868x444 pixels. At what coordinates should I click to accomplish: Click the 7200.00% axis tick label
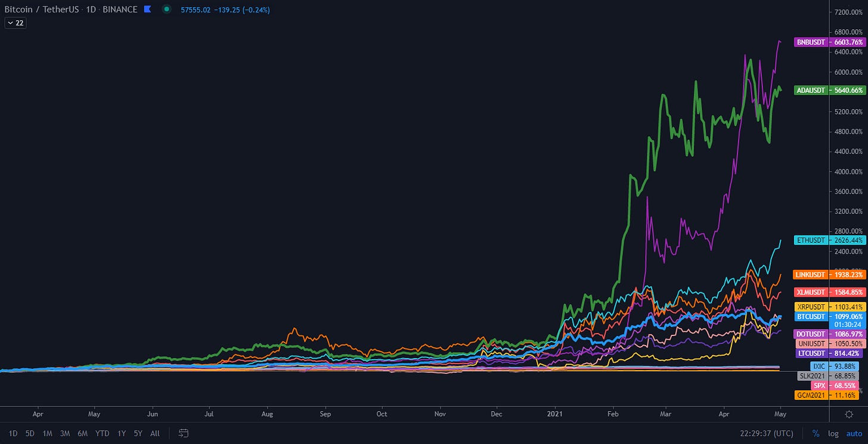click(x=849, y=12)
